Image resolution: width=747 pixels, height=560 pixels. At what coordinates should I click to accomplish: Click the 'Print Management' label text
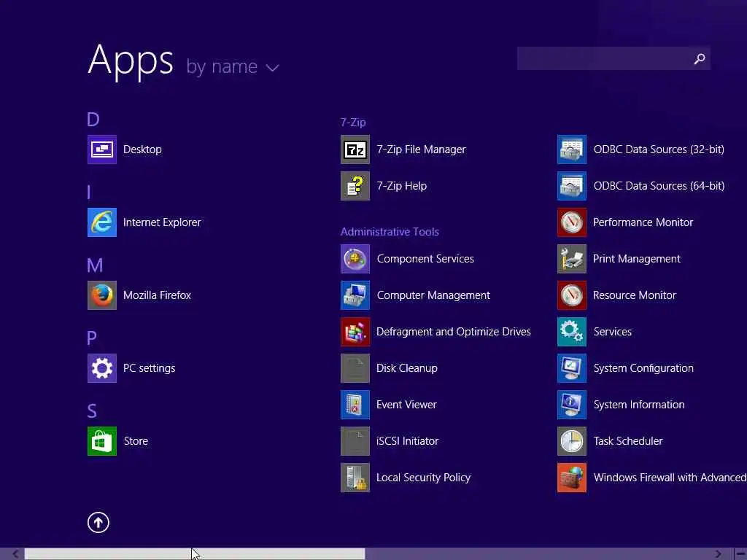(x=636, y=259)
